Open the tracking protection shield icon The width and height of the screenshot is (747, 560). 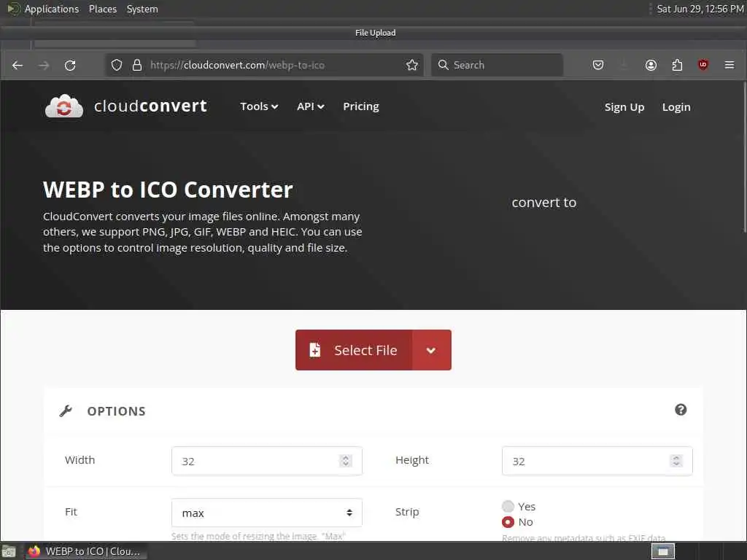coord(117,65)
